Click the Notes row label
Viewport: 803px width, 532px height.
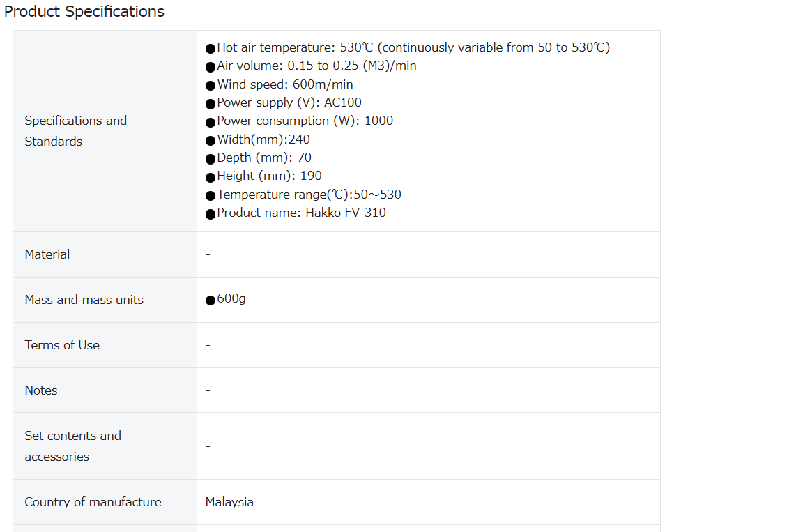tap(41, 390)
